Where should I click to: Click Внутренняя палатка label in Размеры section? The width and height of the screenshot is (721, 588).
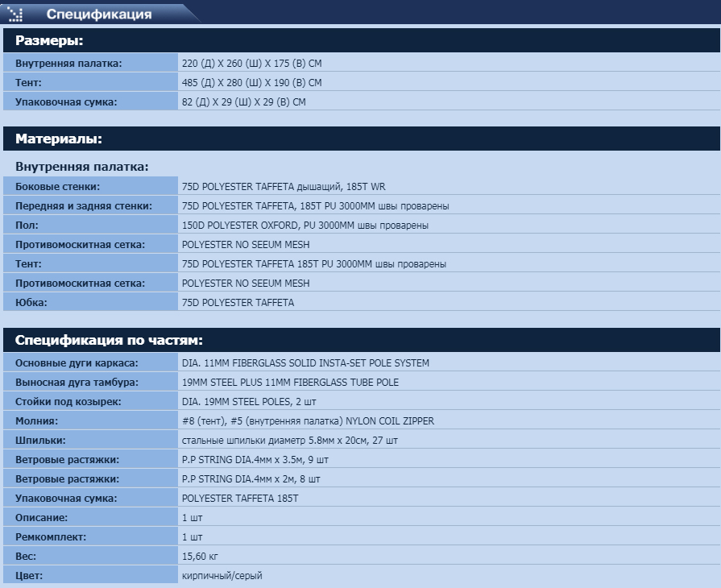tap(69, 64)
